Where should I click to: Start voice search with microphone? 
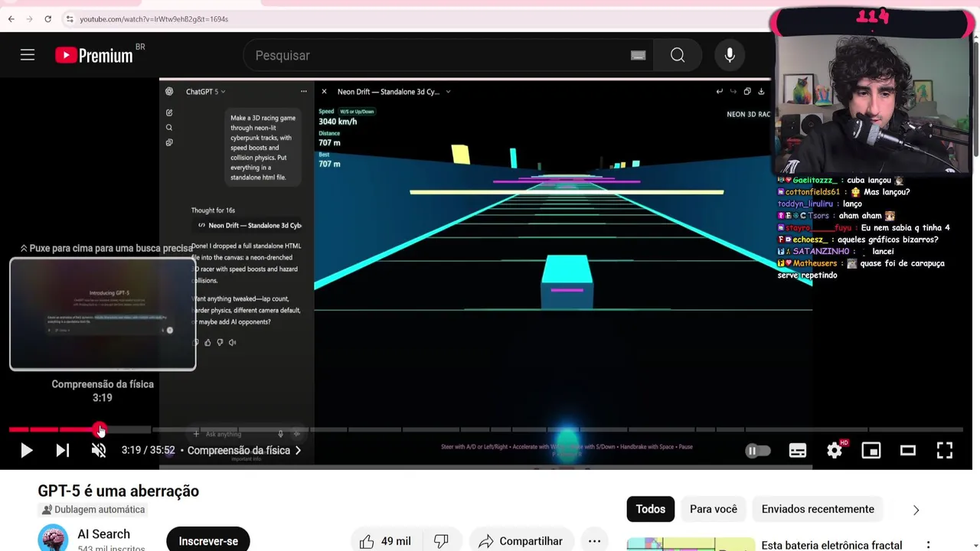[730, 55]
